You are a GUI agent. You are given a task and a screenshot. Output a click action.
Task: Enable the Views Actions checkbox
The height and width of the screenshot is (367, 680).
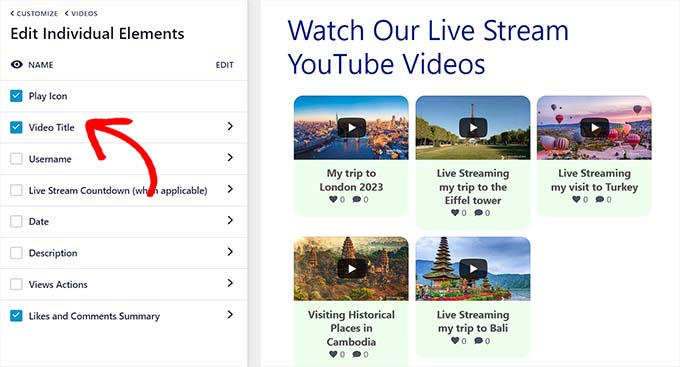pos(16,284)
